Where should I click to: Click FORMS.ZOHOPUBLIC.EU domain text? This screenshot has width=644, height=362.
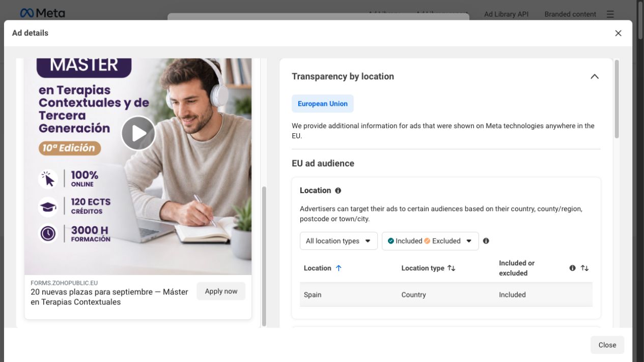(x=64, y=283)
